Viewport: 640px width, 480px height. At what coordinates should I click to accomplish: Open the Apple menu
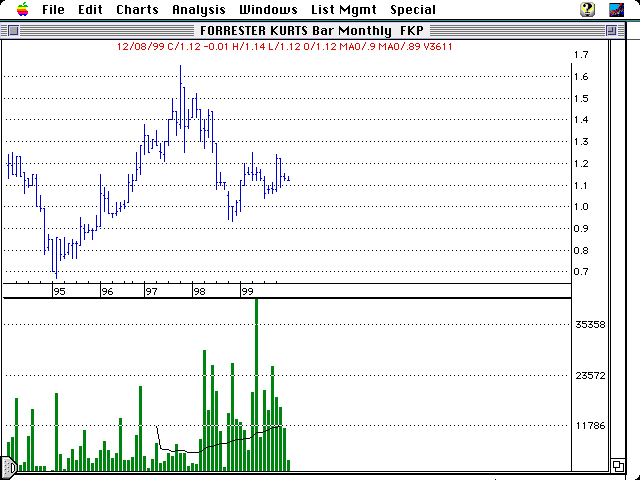pyautogui.click(x=23, y=9)
